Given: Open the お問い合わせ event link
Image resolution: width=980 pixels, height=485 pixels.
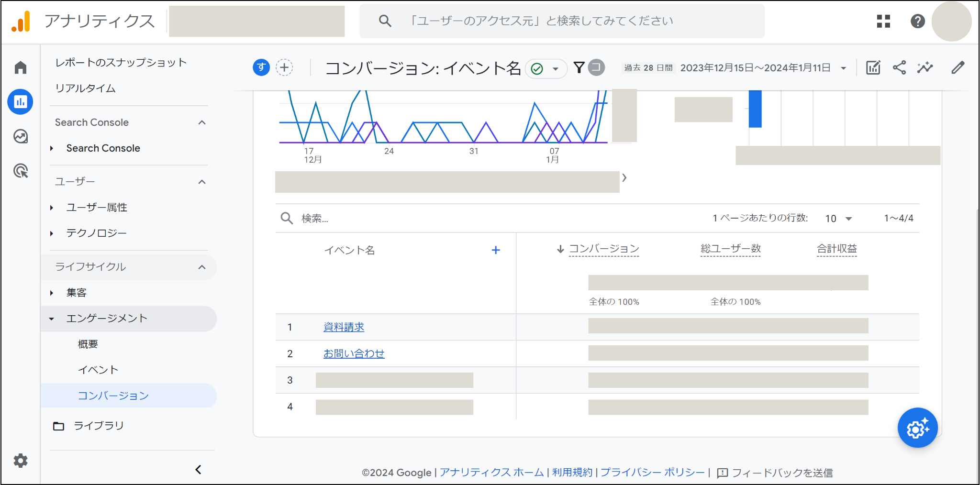Looking at the screenshot, I should pos(354,353).
